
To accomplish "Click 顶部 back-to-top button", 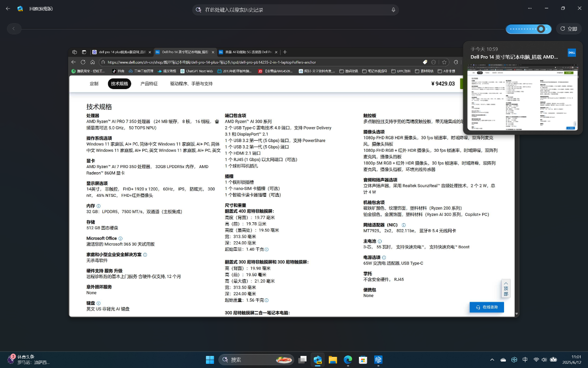I will (x=505, y=289).
